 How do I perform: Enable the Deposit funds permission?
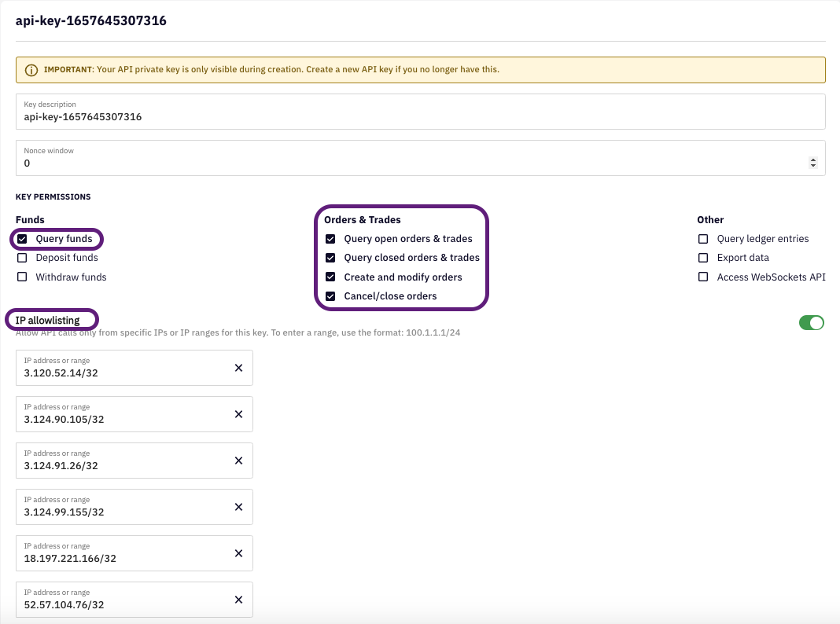pos(22,258)
